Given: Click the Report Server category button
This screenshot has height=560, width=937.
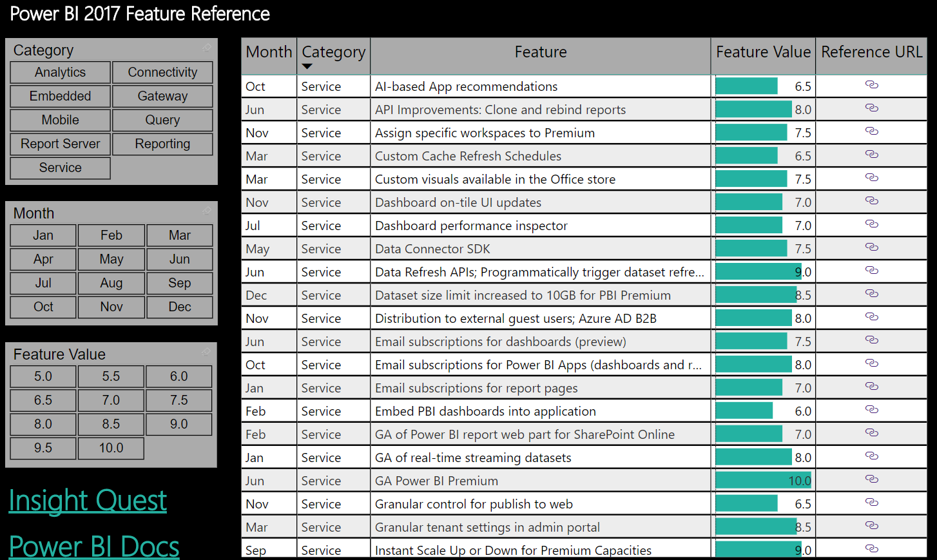Looking at the screenshot, I should 60,144.
